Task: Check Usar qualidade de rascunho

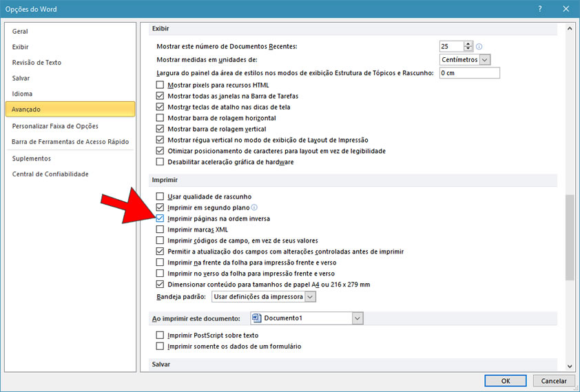Action: pyautogui.click(x=160, y=196)
